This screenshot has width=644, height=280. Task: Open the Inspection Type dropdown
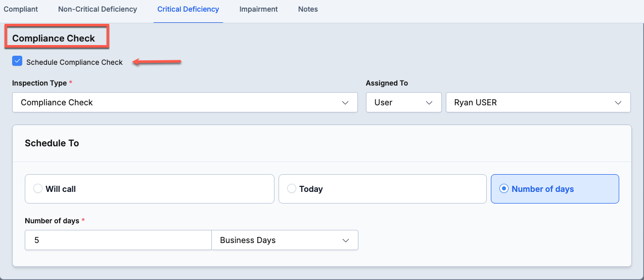(185, 102)
